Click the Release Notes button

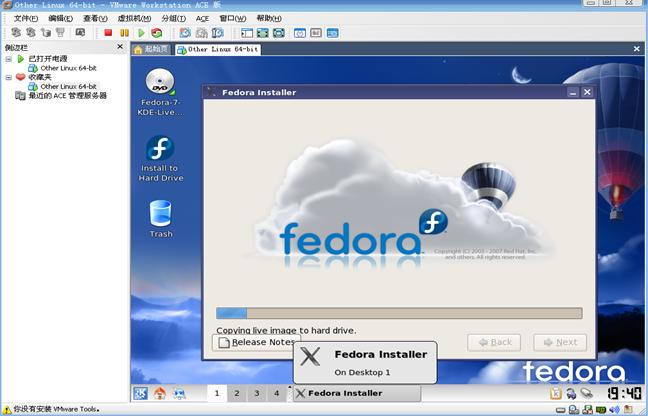(x=256, y=342)
